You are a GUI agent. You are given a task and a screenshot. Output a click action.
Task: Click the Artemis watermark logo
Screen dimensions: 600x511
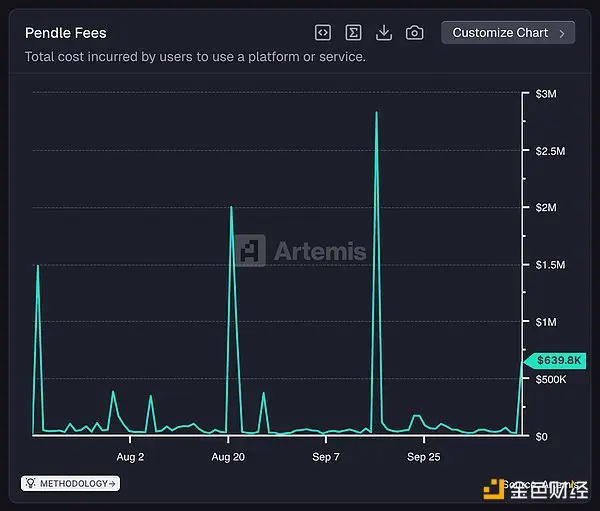(301, 251)
